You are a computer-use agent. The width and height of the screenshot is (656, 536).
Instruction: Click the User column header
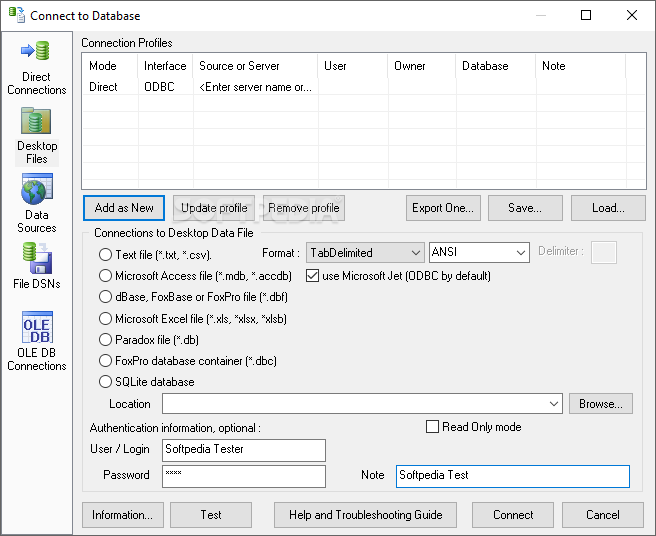click(353, 66)
